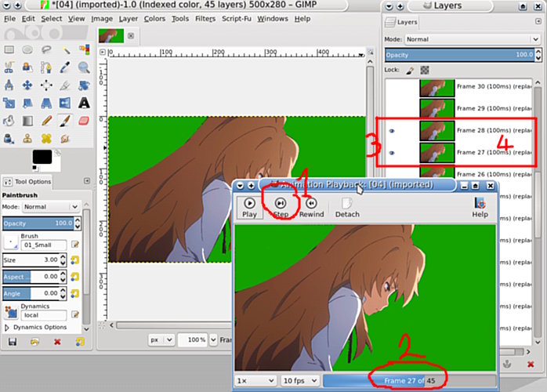The image size is (547, 392).
Task: Select the Text tool
Action: [x=84, y=103]
